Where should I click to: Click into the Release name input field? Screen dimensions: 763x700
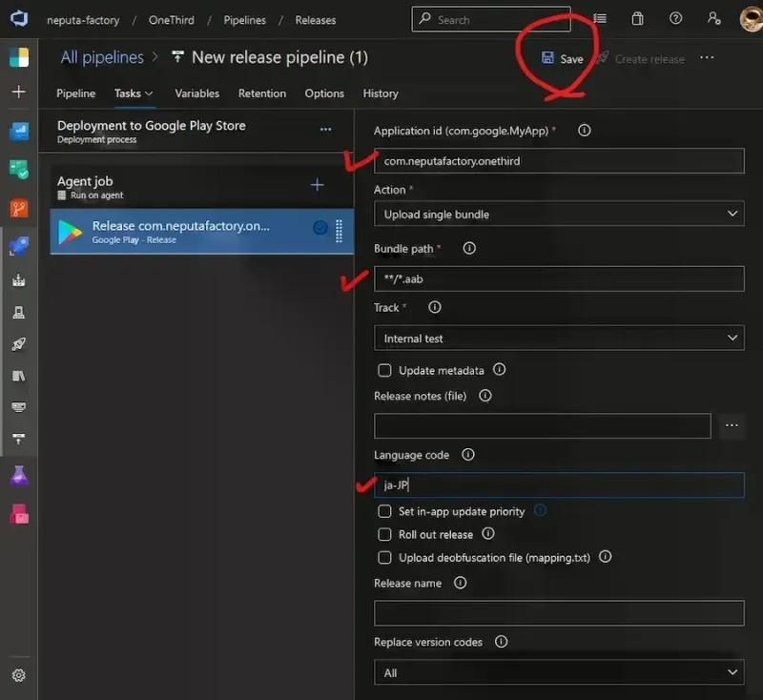[x=558, y=612]
